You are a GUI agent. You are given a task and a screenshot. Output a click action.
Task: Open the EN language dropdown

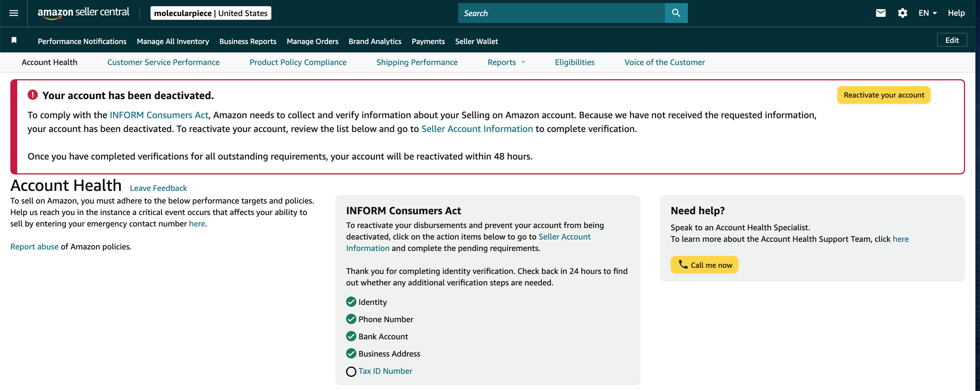coord(928,13)
